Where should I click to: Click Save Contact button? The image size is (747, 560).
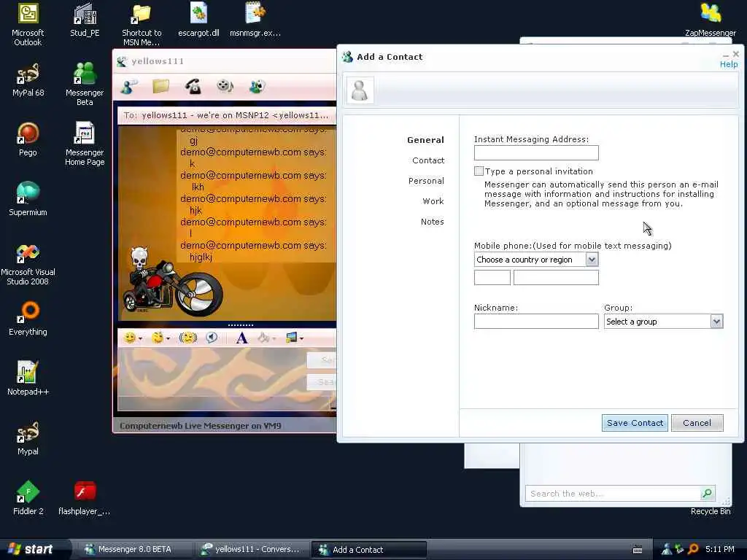[x=635, y=423]
